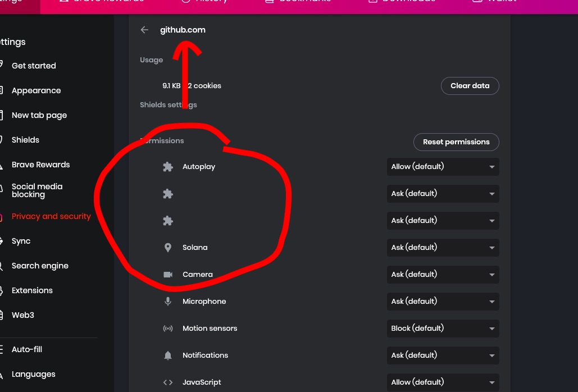
Task: Open the dropdown for the first unlabeled puzzle-piece permission
Action: tap(443, 193)
